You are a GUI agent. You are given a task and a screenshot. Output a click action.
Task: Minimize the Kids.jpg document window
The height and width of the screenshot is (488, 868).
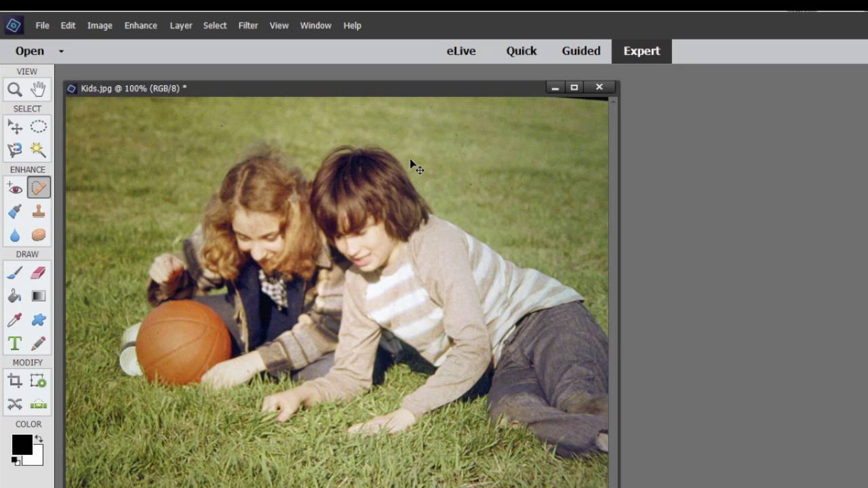coord(555,87)
